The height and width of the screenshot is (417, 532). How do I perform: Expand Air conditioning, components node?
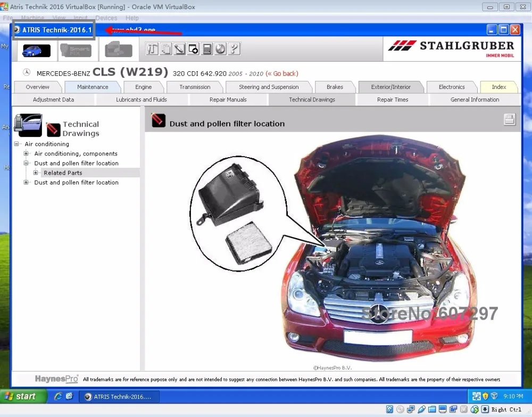[26, 153]
